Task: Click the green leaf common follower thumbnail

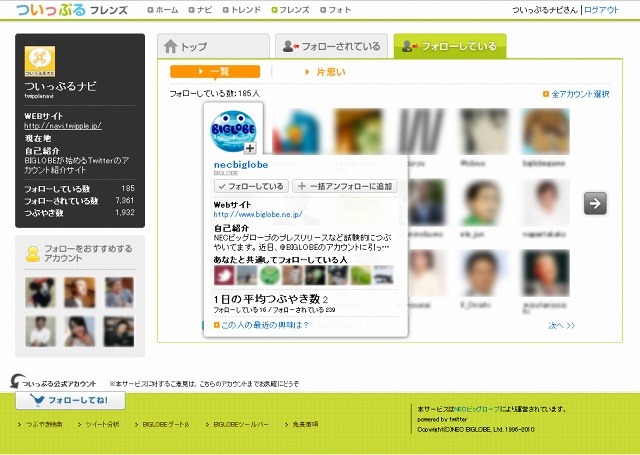Action: (361, 275)
